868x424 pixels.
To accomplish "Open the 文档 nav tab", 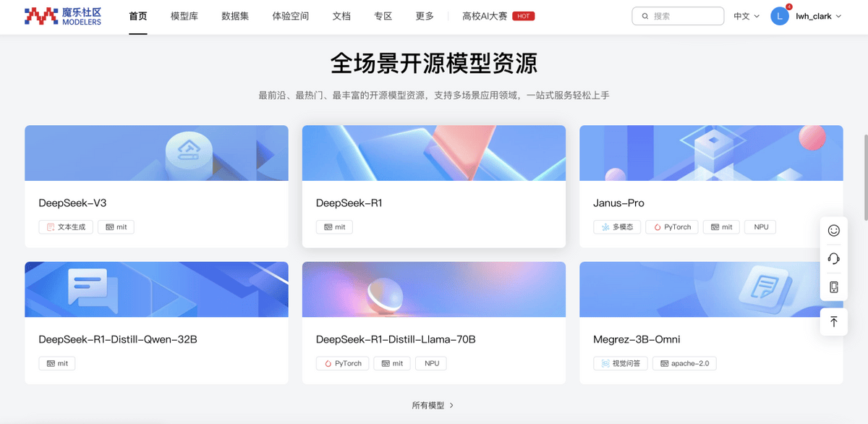I will [341, 16].
